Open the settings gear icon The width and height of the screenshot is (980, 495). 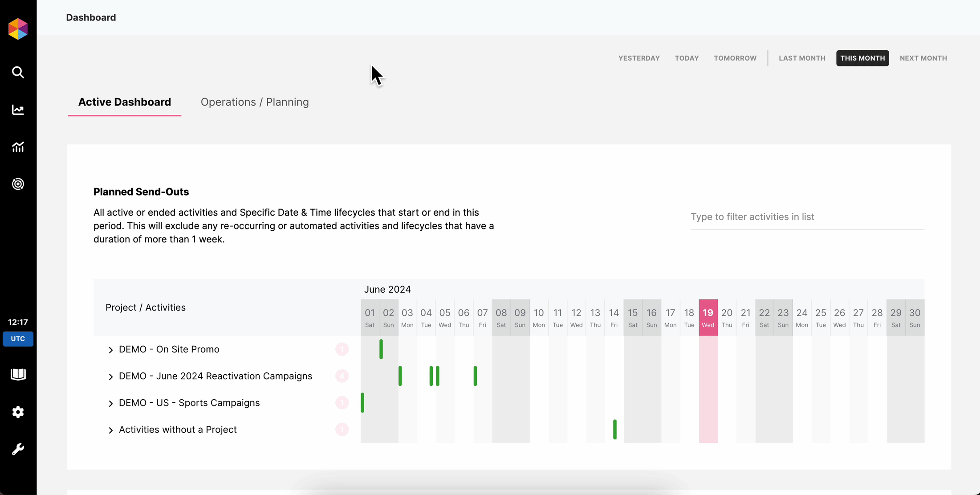[x=18, y=412]
